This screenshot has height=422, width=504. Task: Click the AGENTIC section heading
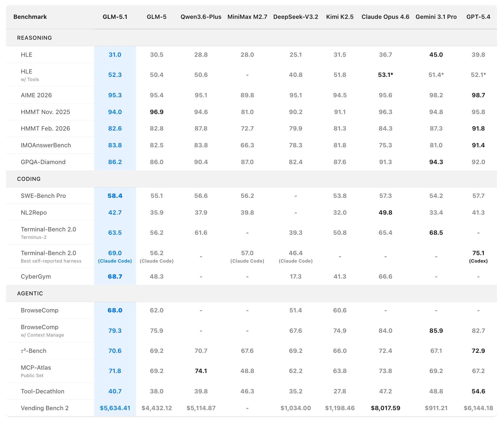(30, 293)
